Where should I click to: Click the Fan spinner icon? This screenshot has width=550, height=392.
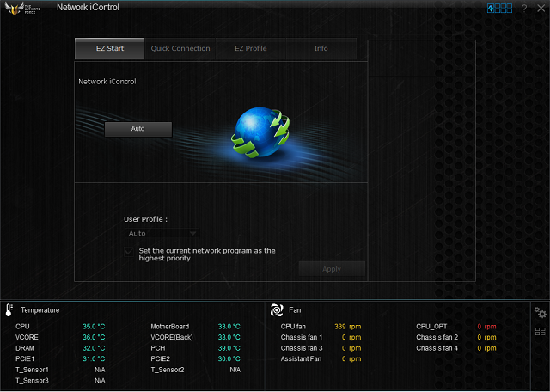click(277, 309)
